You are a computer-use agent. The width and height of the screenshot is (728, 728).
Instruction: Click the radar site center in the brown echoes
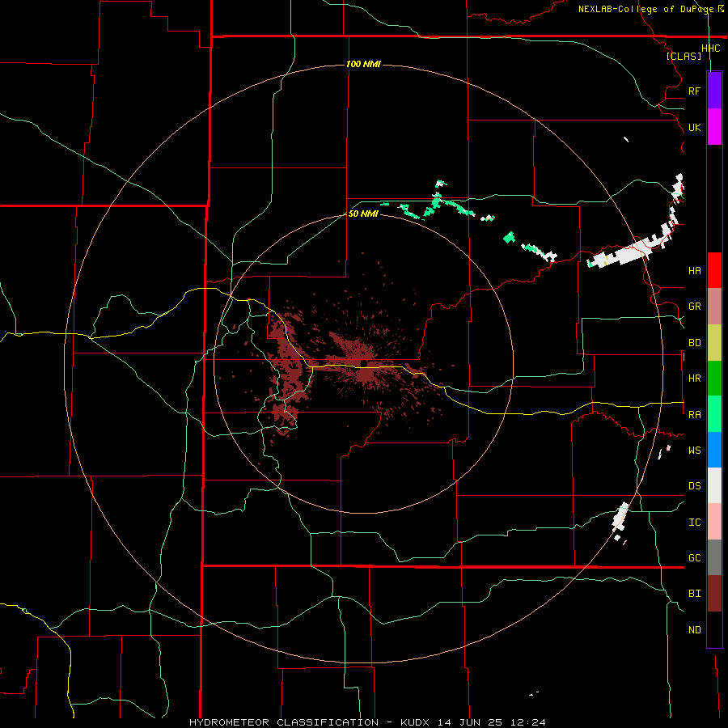(365, 363)
